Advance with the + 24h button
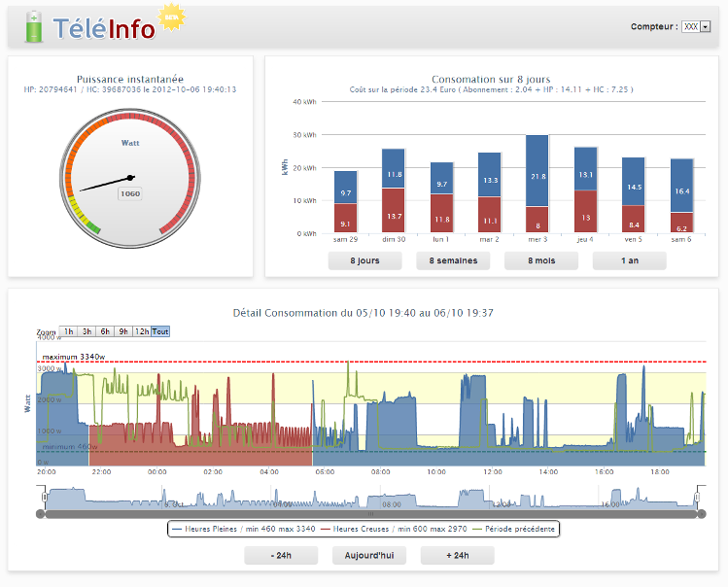728x587 pixels. 457,556
